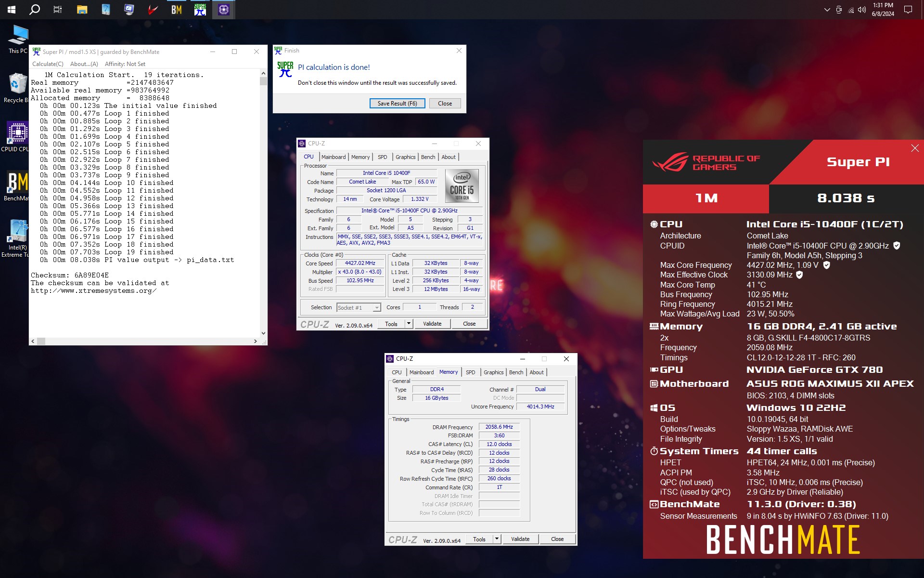Click the Max Core Frequency verified shield
The width and height of the screenshot is (924, 578).
coord(826,265)
